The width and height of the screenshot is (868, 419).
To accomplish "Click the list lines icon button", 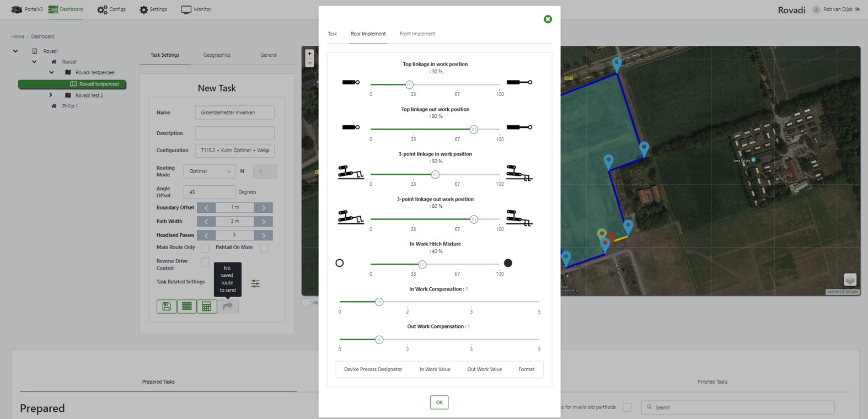I will click(187, 307).
